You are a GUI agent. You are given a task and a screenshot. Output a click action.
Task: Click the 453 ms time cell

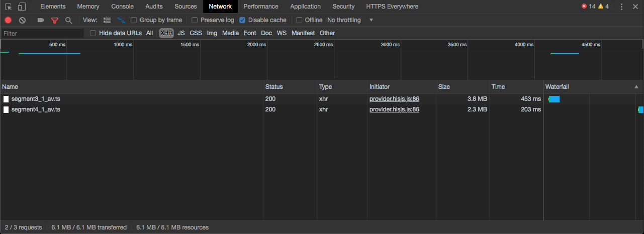[x=516, y=99]
